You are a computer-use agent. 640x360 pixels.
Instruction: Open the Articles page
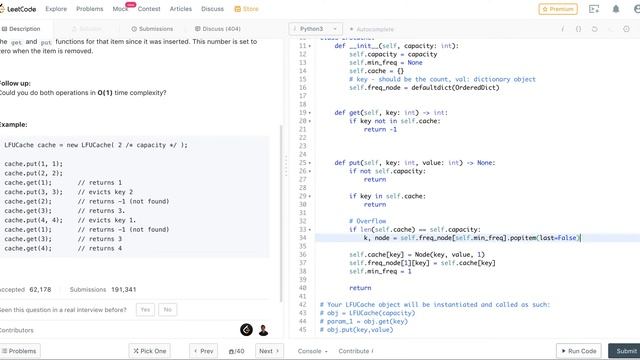pos(181,9)
